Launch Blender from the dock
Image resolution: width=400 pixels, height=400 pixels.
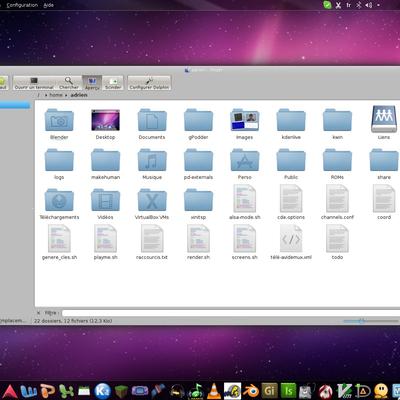point(251,391)
